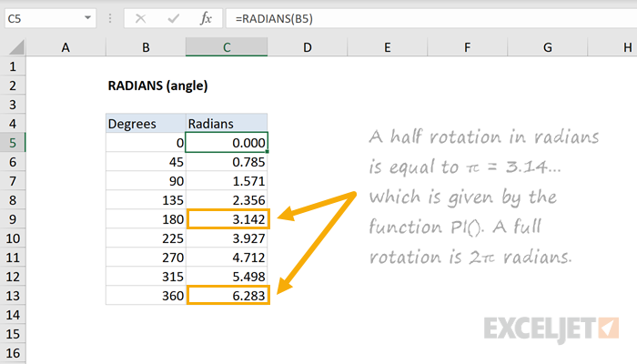Click the Degrees header cell
The image size is (637, 364).
[x=146, y=123]
